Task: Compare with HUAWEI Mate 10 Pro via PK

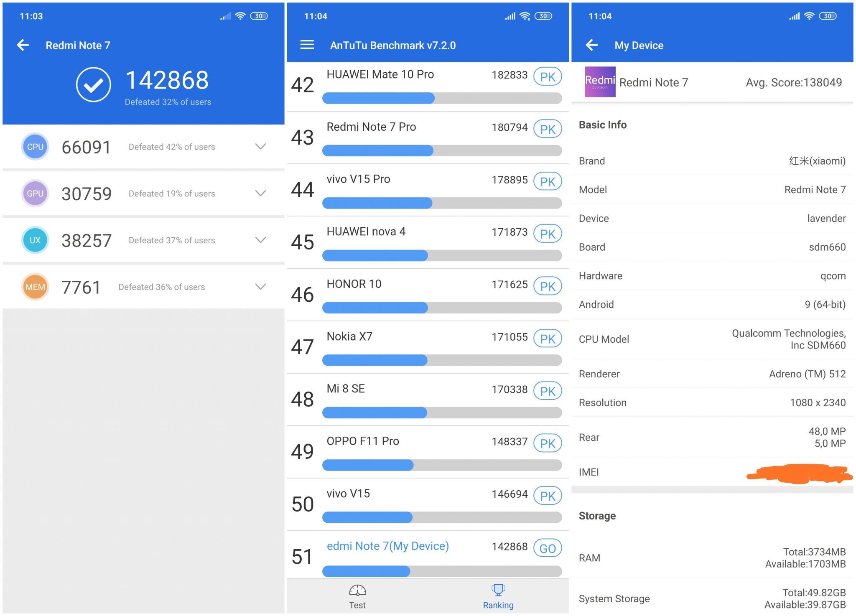Action: click(x=548, y=77)
